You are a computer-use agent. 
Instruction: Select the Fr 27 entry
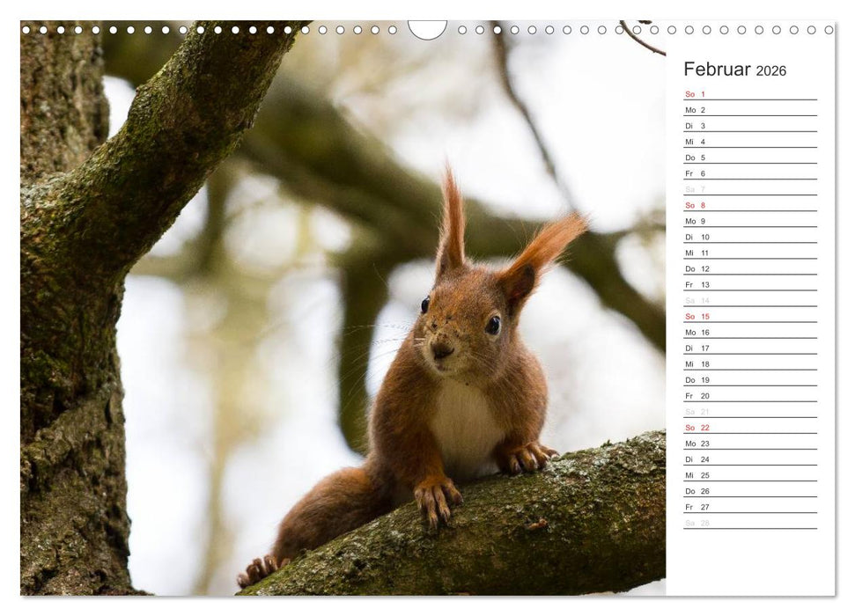pyautogui.click(x=696, y=507)
